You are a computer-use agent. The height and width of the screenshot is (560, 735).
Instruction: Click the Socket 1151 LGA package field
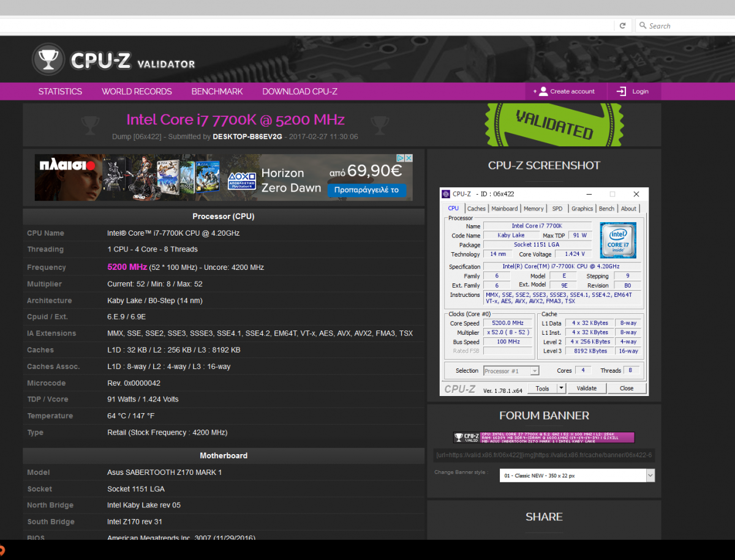537,244
